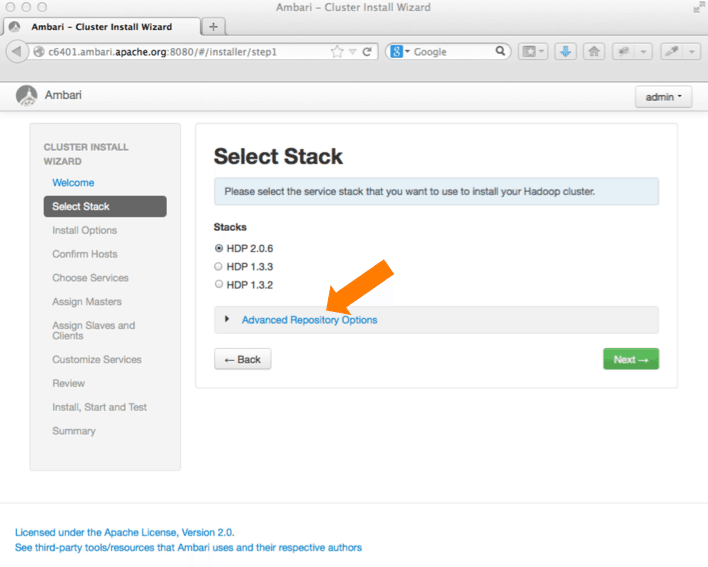Click the Install Options wizard step
This screenshot has width=708, height=567.
coord(84,230)
